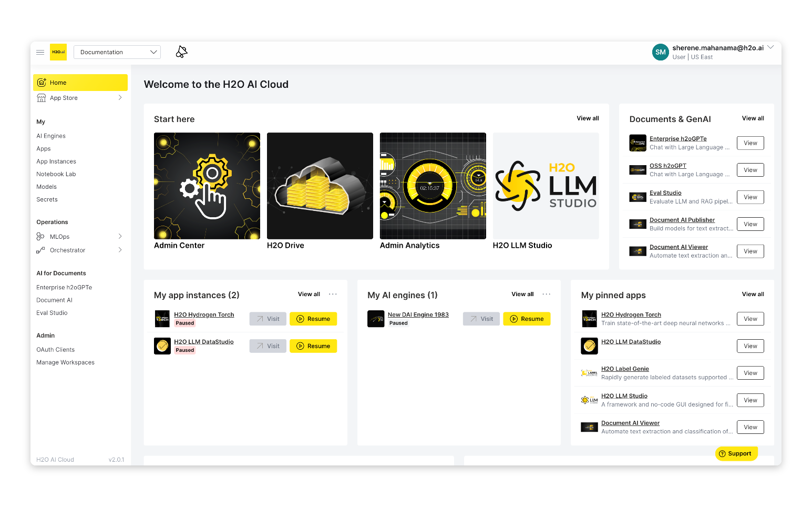The image size is (812, 507).
Task: Open OAuth Clients
Action: 56,350
